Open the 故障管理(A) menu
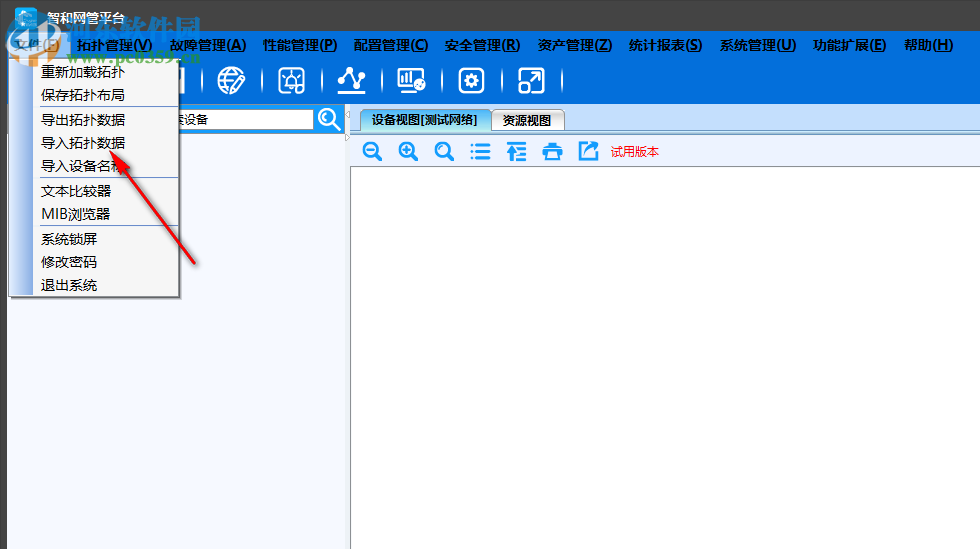Viewport: 980px width, 549px height. point(208,45)
